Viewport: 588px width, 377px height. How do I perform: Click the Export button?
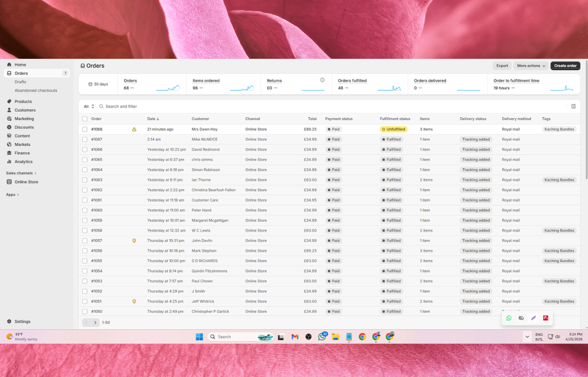tap(502, 66)
